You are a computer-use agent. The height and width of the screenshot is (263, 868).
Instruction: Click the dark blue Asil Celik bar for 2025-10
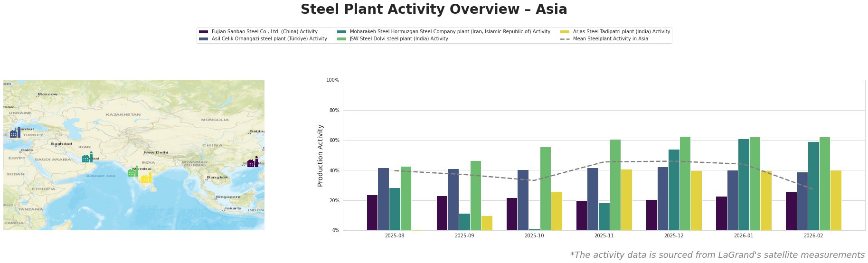523,200
